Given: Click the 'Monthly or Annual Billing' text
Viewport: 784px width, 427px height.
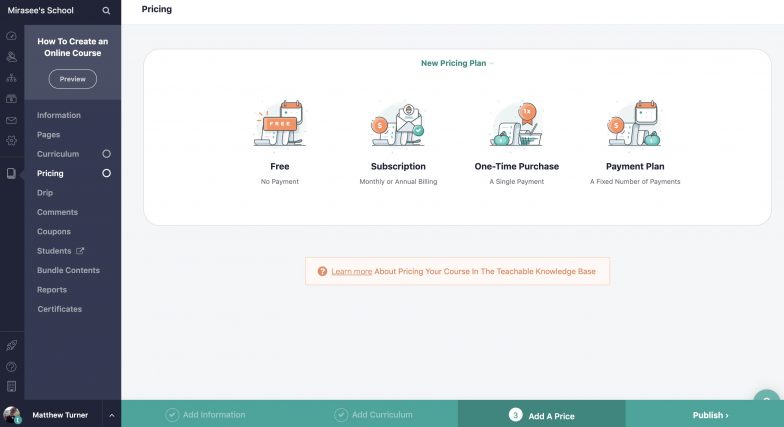Looking at the screenshot, I should pyautogui.click(x=398, y=182).
